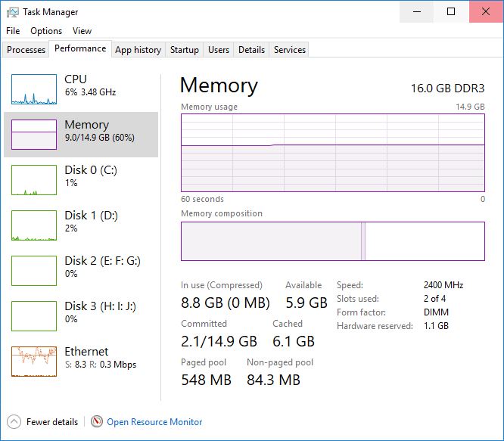This screenshot has height=441, width=504.
Task: Select the Disk 0 (C:) graph thumbnail
Action: [x=34, y=180]
